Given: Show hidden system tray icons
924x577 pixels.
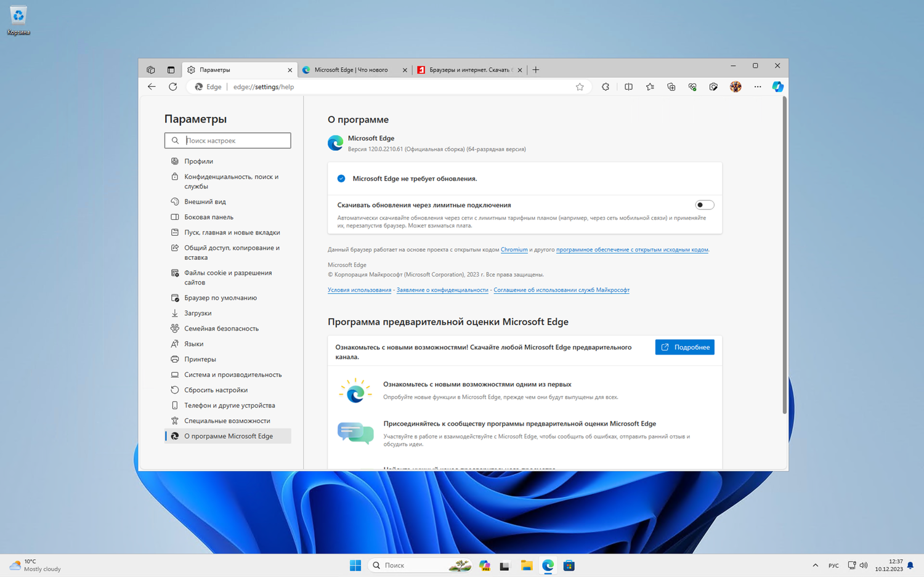Looking at the screenshot, I should (815, 565).
